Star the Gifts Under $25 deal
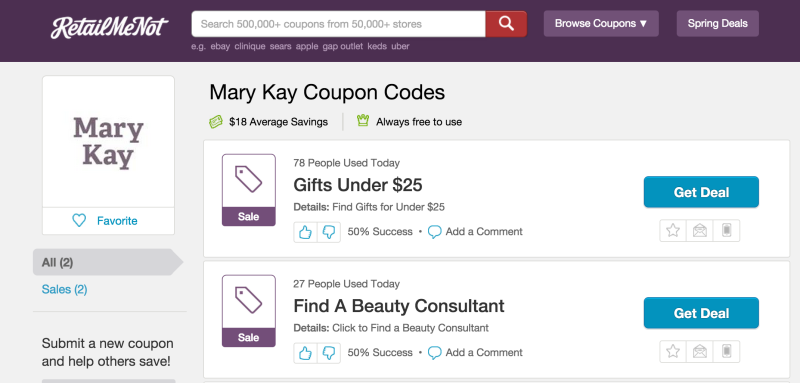800x383 pixels. (673, 231)
